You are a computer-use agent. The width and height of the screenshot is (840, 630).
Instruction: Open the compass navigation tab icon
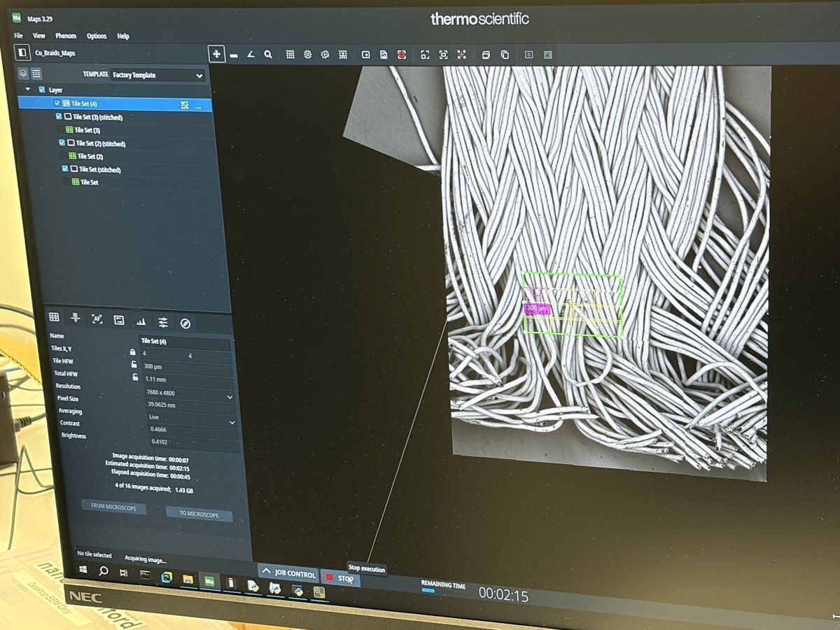point(185,323)
